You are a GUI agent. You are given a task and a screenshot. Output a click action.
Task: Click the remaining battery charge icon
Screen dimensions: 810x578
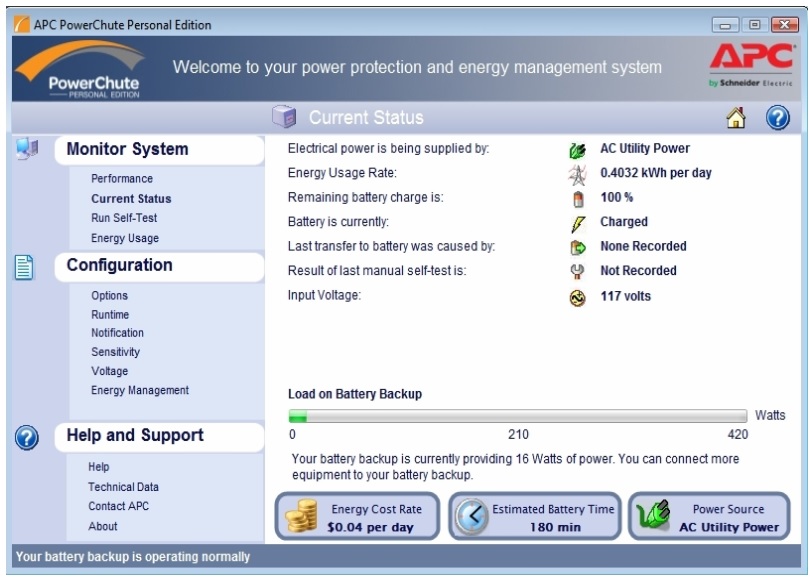click(579, 199)
